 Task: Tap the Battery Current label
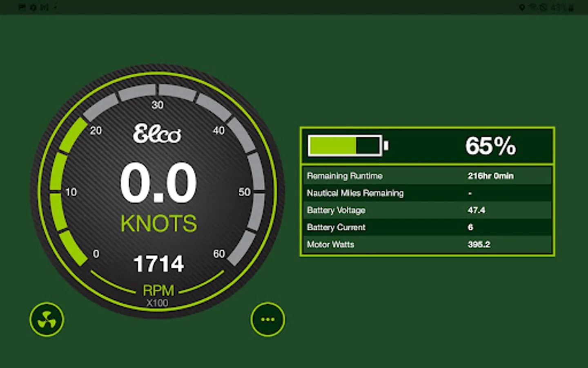coord(336,227)
